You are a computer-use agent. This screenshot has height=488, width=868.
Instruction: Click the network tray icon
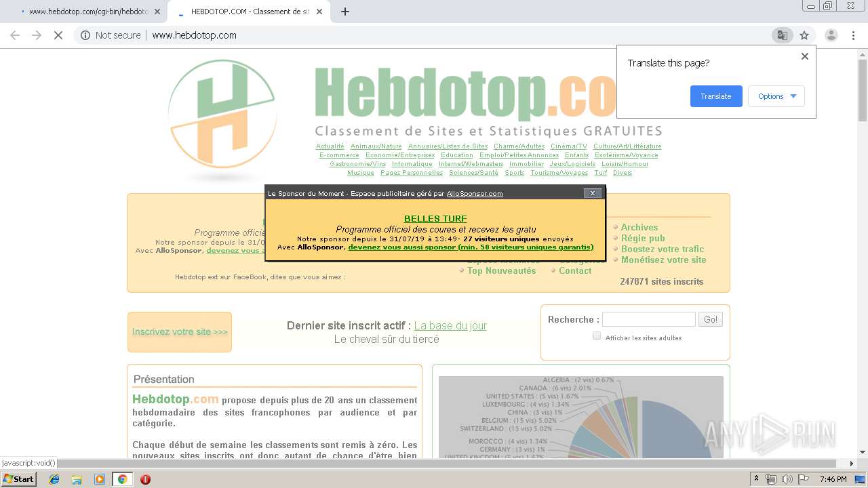coord(771,479)
